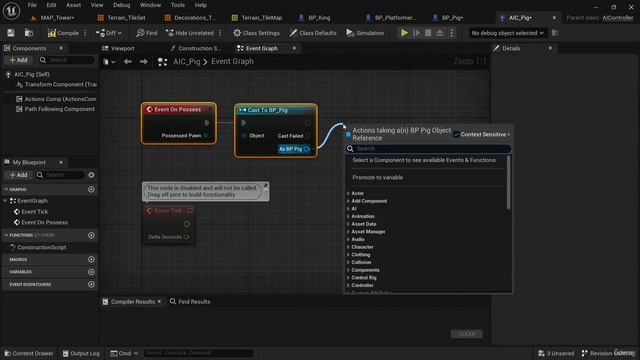Browse to asset in Content Browser

[29, 33]
